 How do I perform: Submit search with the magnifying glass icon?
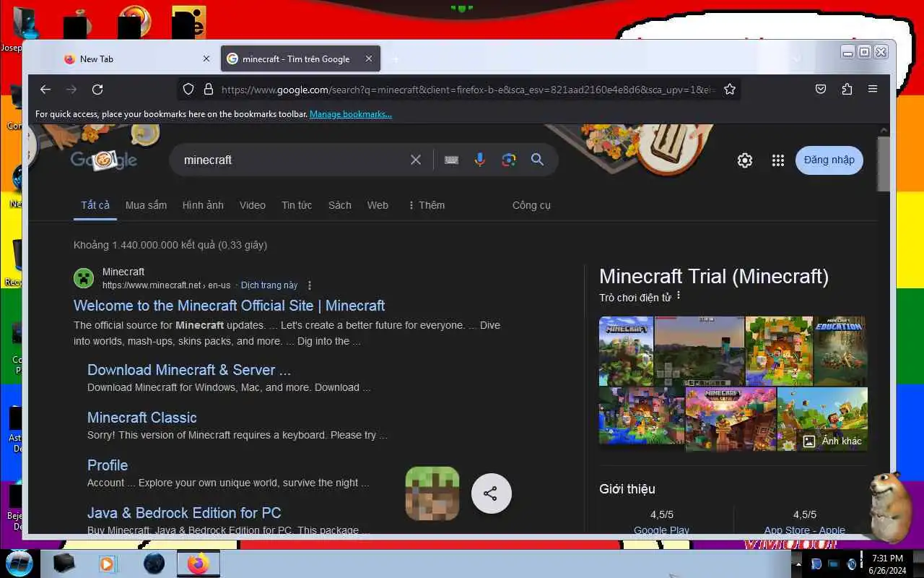pyautogui.click(x=537, y=160)
